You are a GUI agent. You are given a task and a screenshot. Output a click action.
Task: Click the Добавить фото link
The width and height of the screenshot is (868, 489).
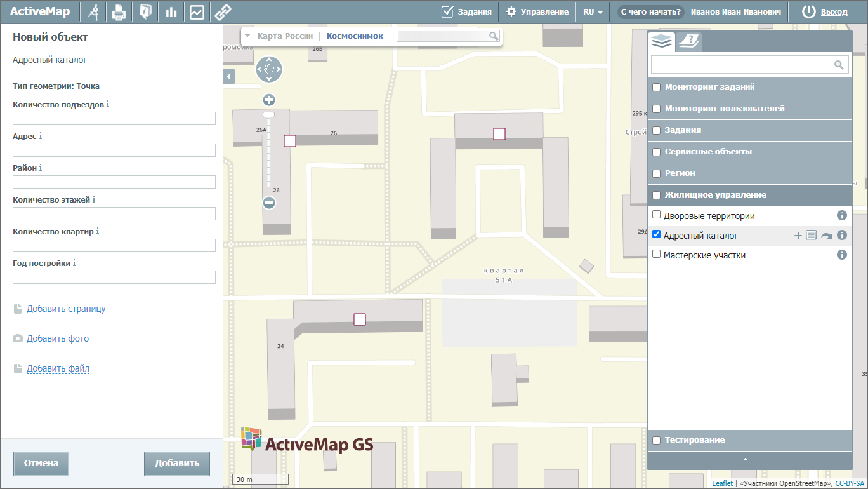(58, 339)
